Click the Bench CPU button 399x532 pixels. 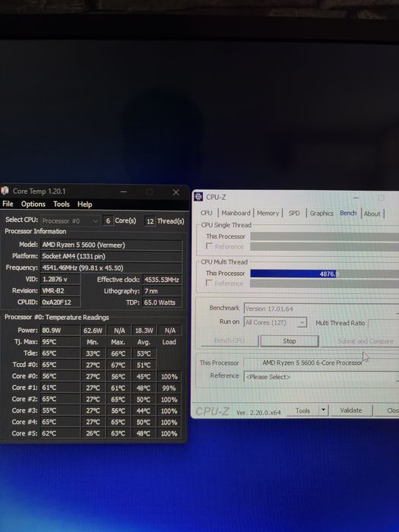pyautogui.click(x=230, y=340)
